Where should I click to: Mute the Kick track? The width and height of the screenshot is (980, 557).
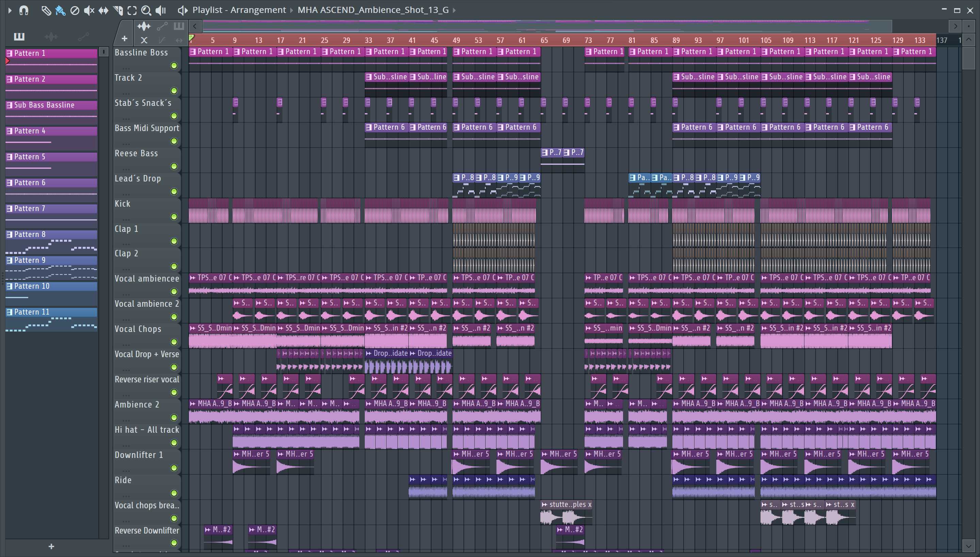(x=174, y=217)
